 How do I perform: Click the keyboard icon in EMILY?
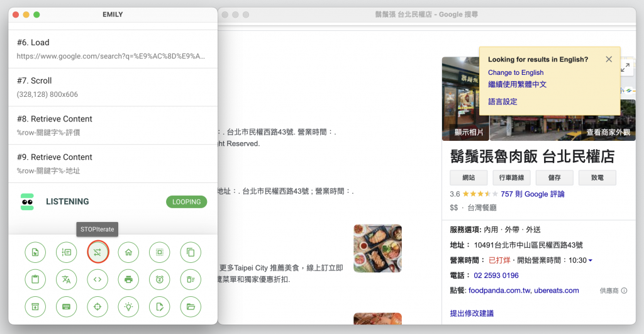click(x=67, y=306)
